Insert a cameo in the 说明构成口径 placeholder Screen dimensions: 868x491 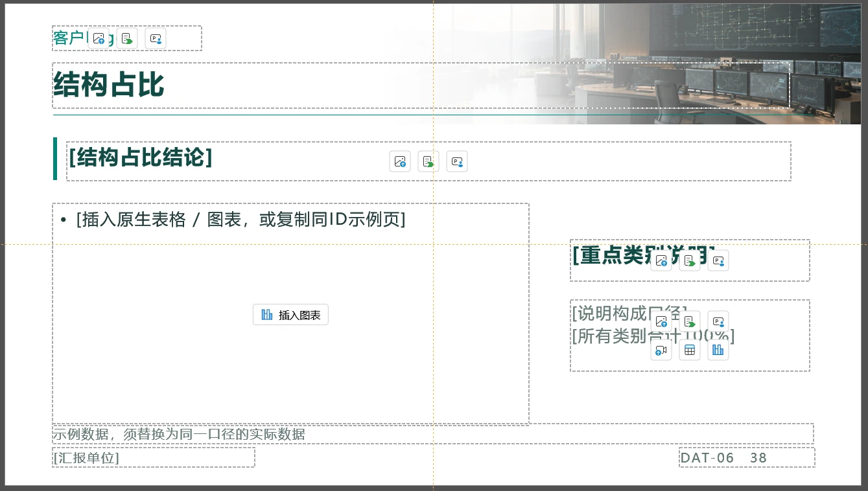pos(718,321)
